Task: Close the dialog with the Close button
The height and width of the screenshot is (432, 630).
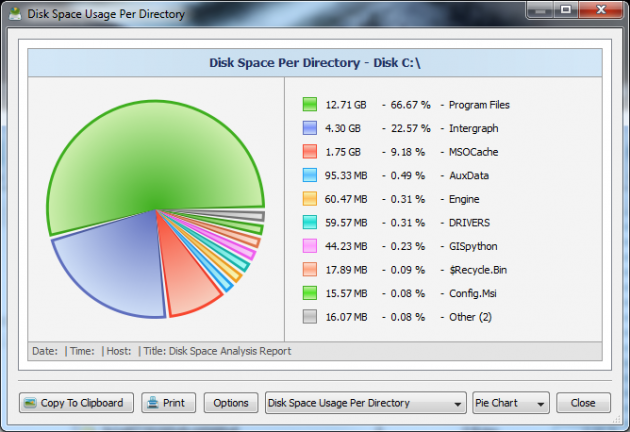Action: tap(583, 403)
